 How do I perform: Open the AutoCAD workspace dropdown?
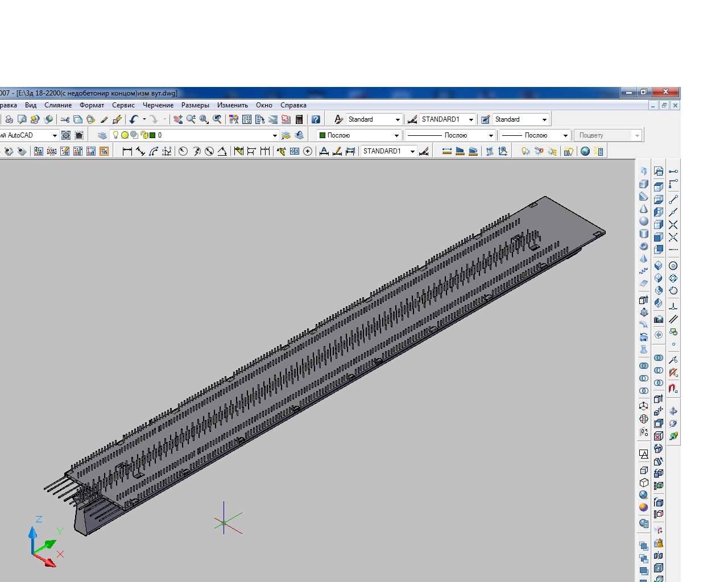point(55,135)
